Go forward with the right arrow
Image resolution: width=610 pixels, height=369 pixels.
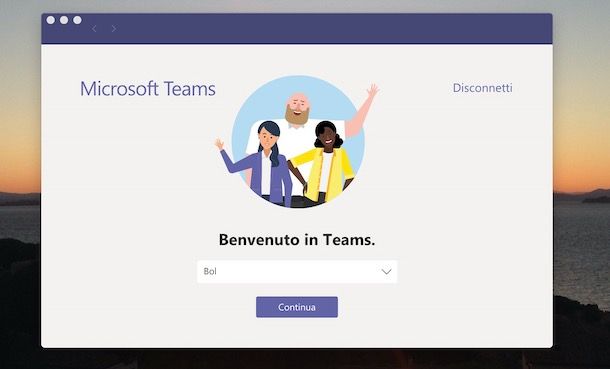click(114, 28)
